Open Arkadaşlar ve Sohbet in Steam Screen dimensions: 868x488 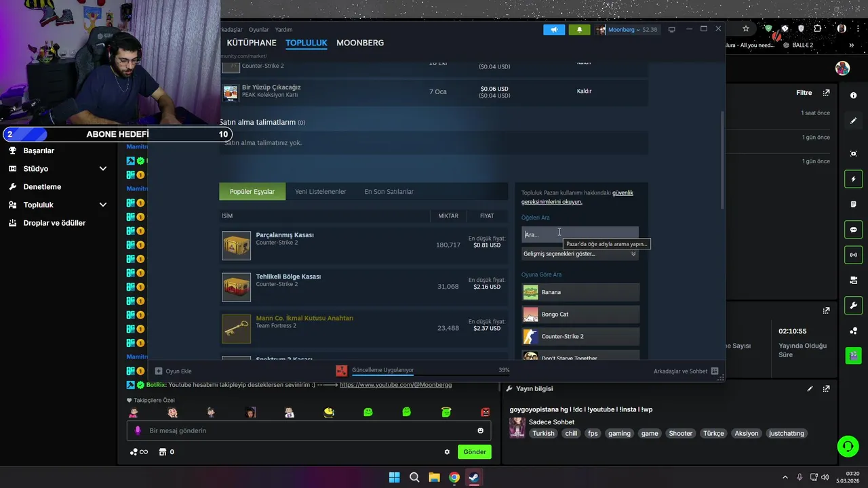686,371
